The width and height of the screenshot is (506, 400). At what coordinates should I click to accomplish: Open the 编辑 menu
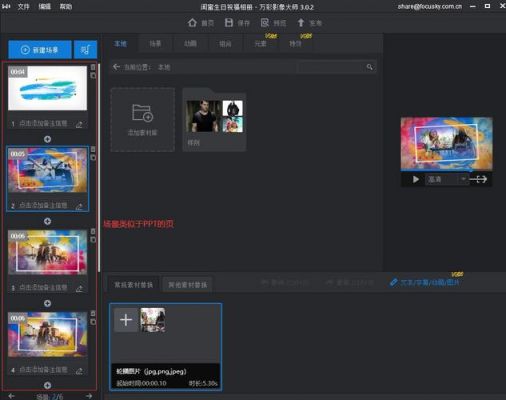(45, 6)
